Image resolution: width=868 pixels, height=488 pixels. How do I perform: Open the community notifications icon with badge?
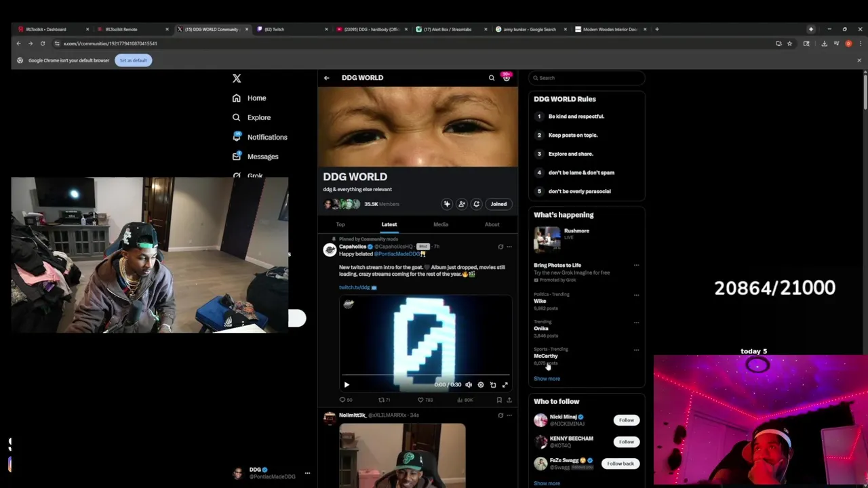tap(506, 77)
